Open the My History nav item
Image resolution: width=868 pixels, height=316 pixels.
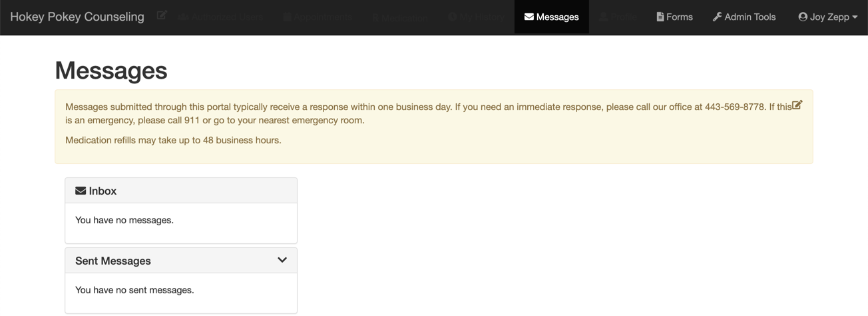point(477,17)
